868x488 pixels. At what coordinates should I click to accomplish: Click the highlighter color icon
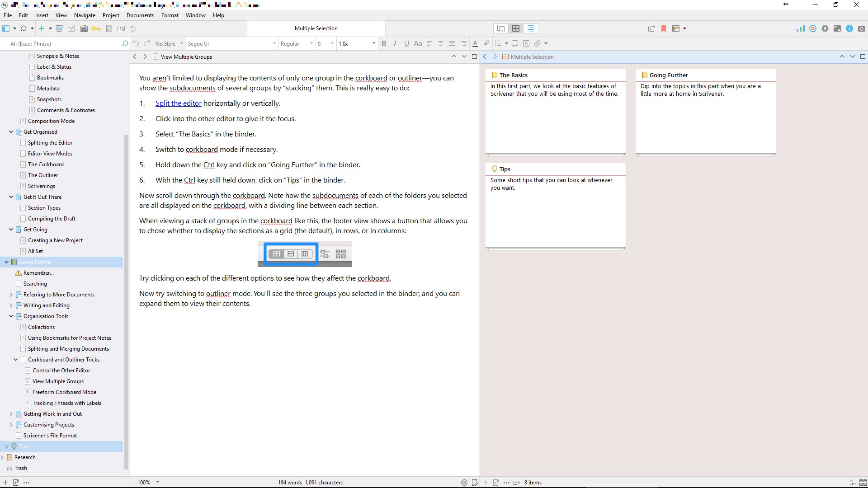click(x=486, y=43)
